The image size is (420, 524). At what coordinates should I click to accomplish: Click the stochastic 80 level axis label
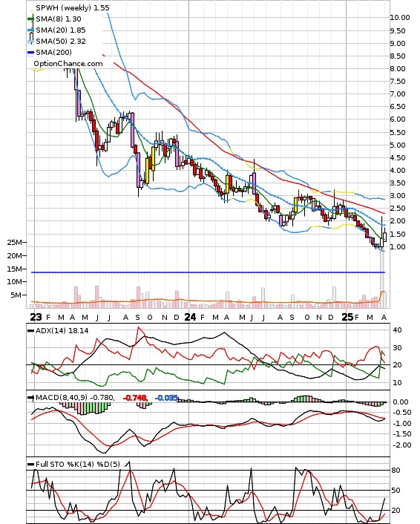click(396, 471)
